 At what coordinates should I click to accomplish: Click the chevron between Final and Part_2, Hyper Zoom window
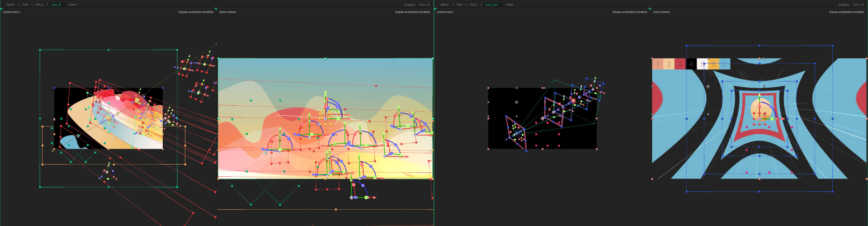[466, 5]
